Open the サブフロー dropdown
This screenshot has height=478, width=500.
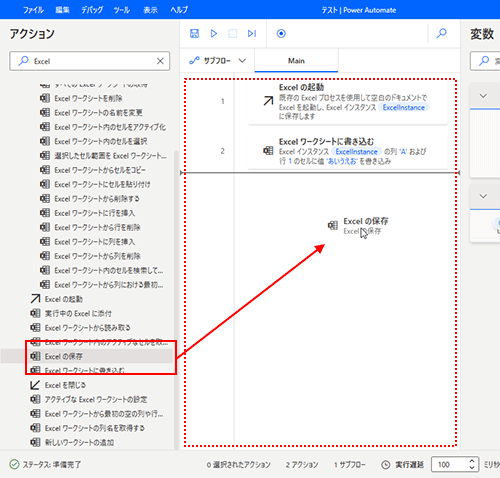click(x=217, y=61)
